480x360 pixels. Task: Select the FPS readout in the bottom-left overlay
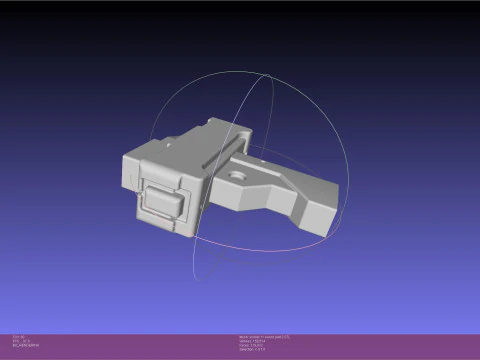tap(21, 341)
